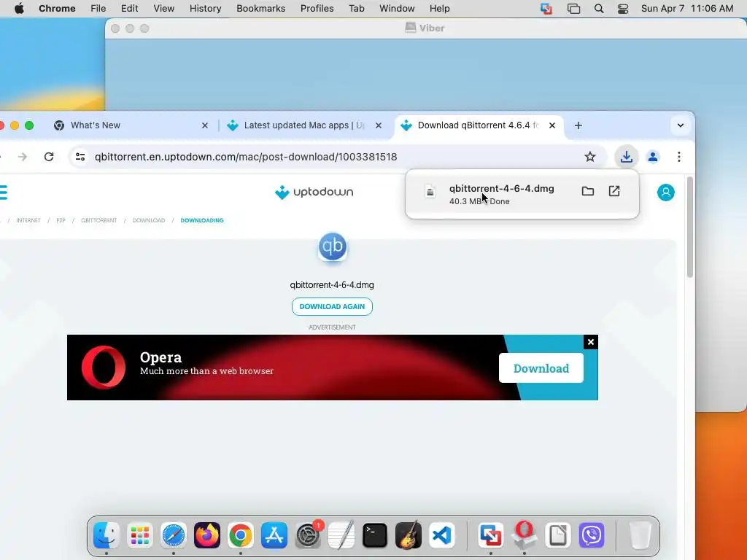Open GarageBand from the Dock
This screenshot has height=560, width=747.
click(409, 535)
